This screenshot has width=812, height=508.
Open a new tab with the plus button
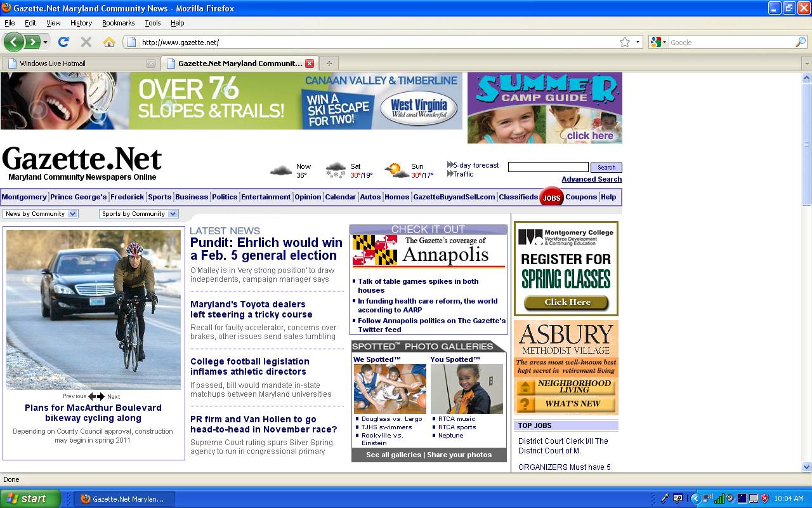tap(329, 63)
